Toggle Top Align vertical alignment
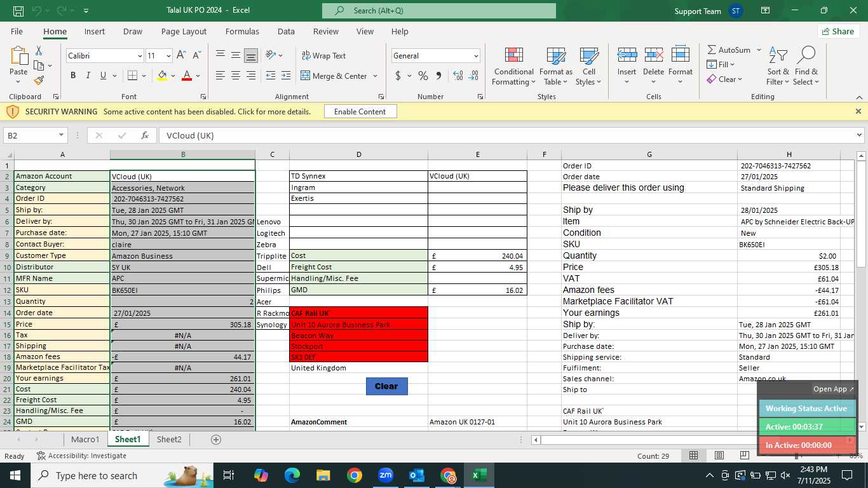The height and width of the screenshot is (488, 868). (220, 55)
